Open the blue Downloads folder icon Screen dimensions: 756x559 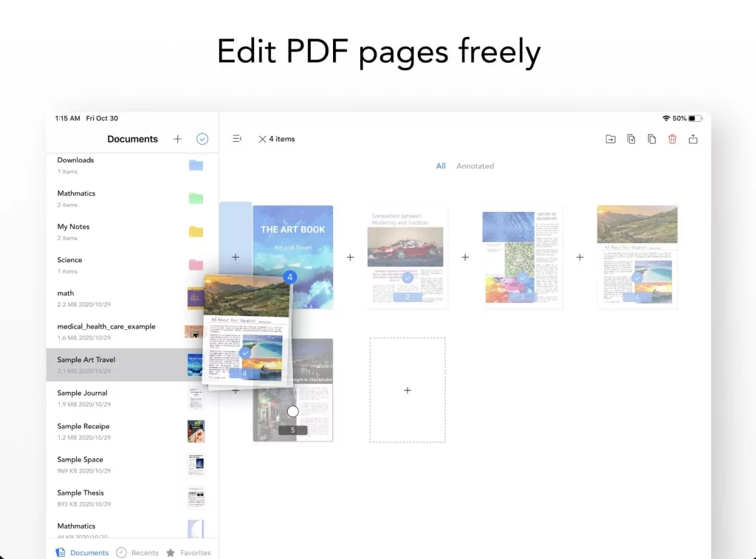point(196,165)
